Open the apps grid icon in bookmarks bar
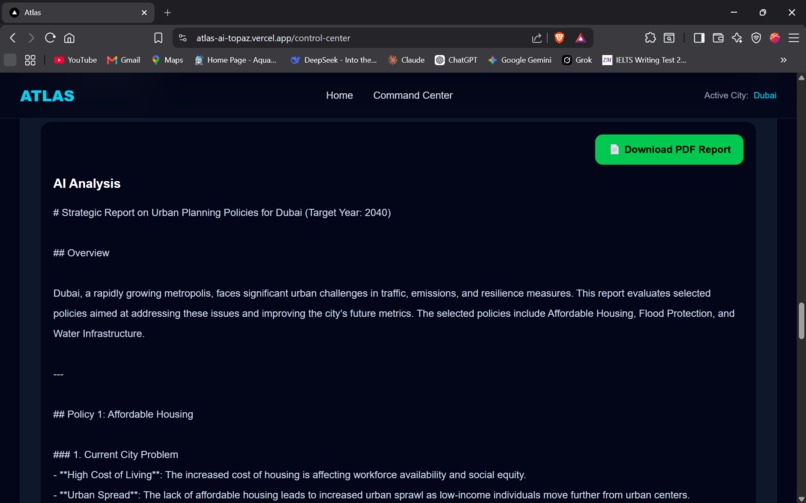This screenshot has width=806, height=503. point(30,60)
